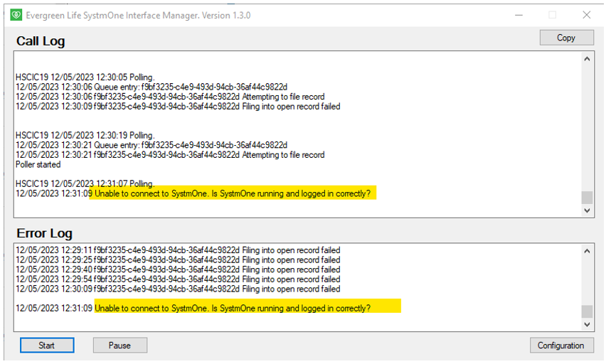Click the Evergreen Life app icon in title bar
Screen dimensions: 606x364
point(16,15)
